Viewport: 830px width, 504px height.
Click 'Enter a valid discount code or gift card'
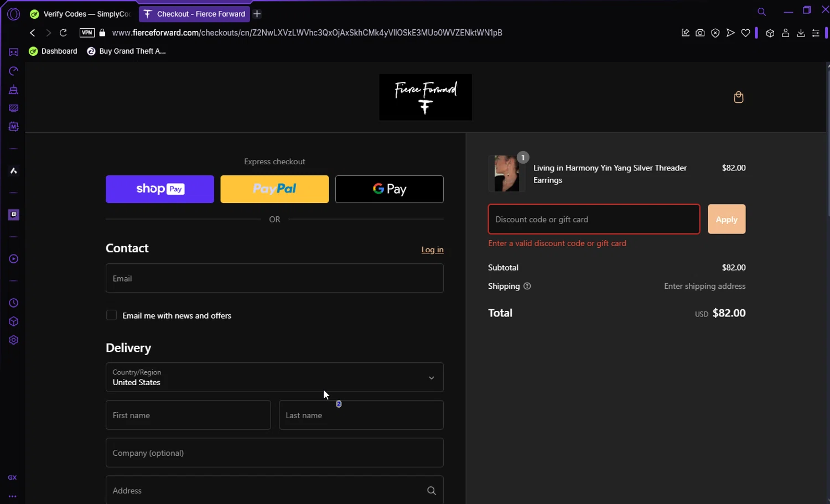tap(557, 243)
